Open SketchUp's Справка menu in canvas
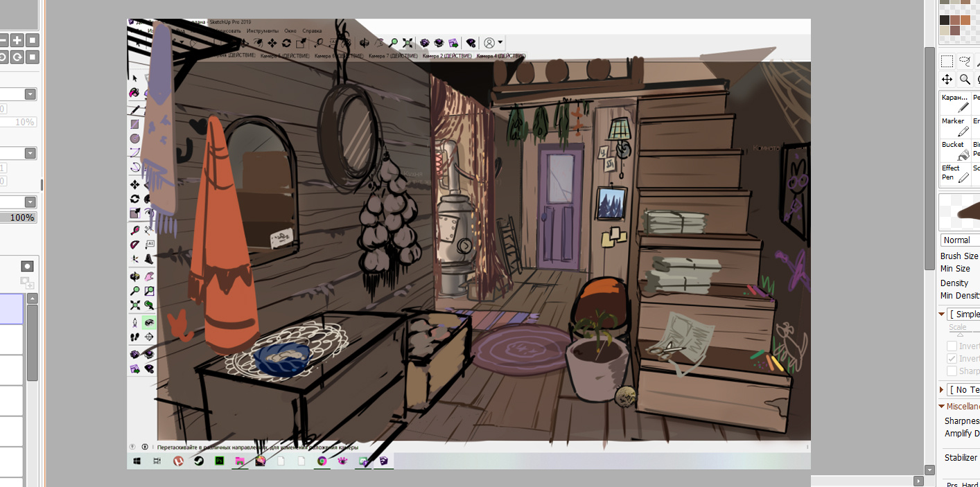 pyautogui.click(x=312, y=30)
